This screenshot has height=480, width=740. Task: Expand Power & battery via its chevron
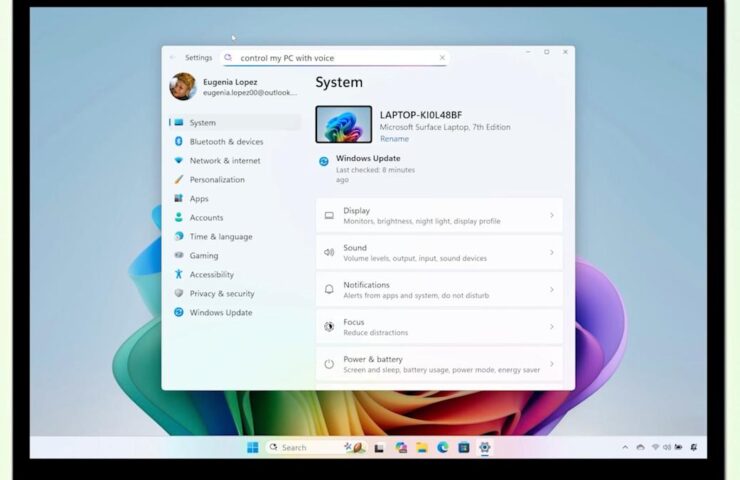coord(551,364)
